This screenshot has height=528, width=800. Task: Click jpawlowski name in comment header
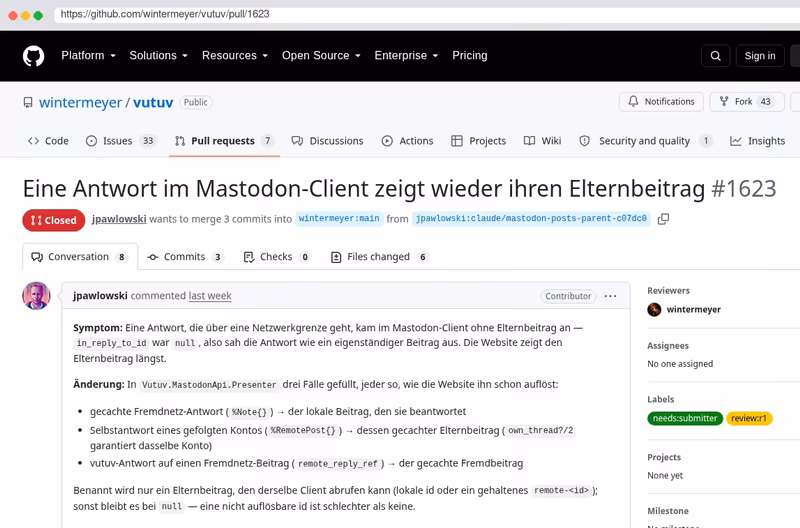click(x=100, y=296)
